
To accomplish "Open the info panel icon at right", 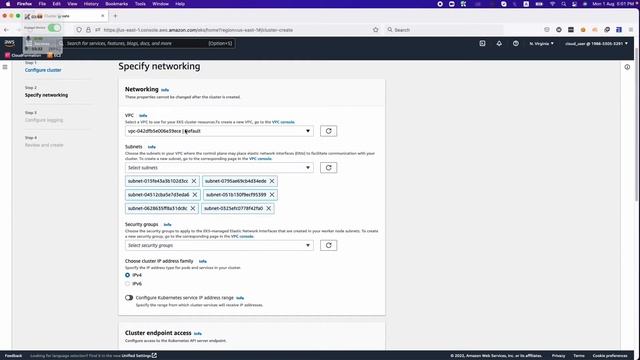I will click(627, 67).
